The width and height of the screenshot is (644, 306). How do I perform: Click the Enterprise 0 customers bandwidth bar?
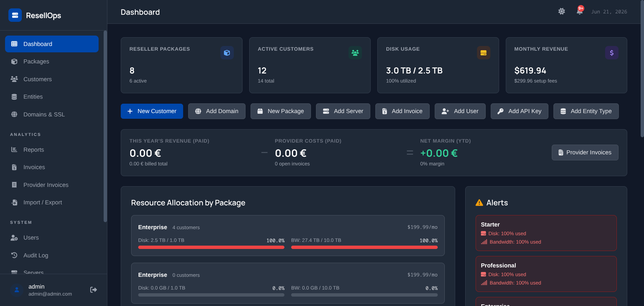tap(364, 295)
